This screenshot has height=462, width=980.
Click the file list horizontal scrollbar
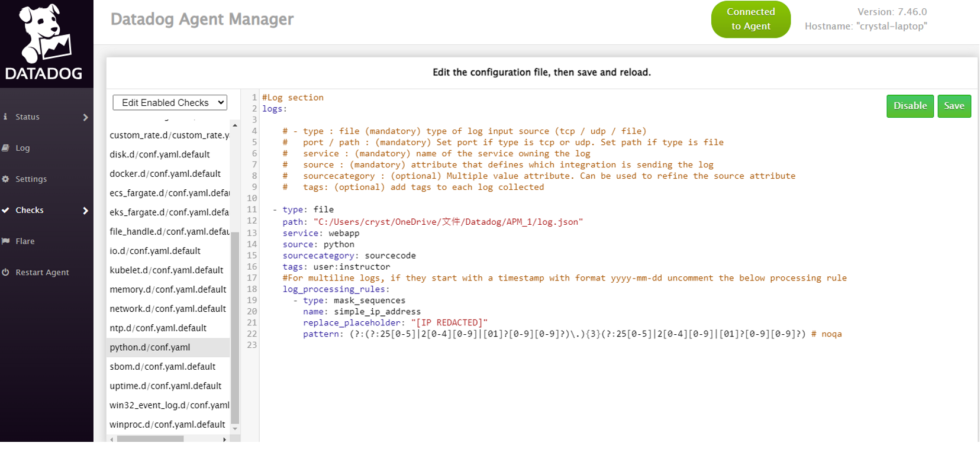(x=150, y=438)
